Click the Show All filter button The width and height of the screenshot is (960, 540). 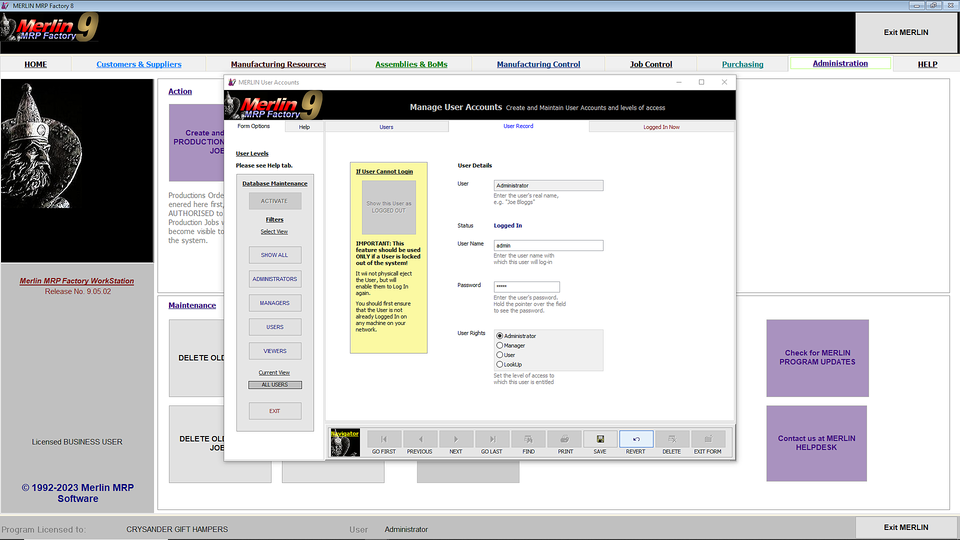pyautogui.click(x=274, y=255)
